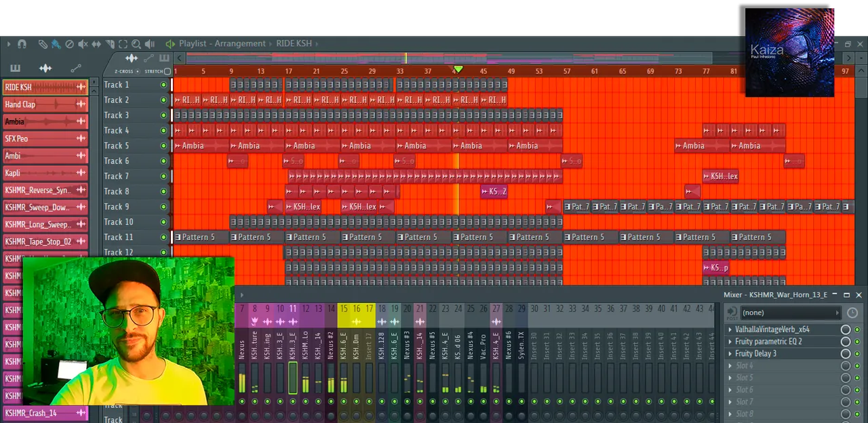Select the Delete tool
Image resolution: width=868 pixels, height=423 pixels.
[69, 44]
